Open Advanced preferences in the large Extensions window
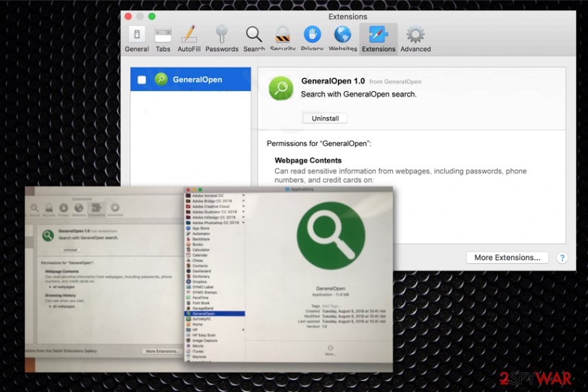Screen dimensions: 588x392 point(415,39)
